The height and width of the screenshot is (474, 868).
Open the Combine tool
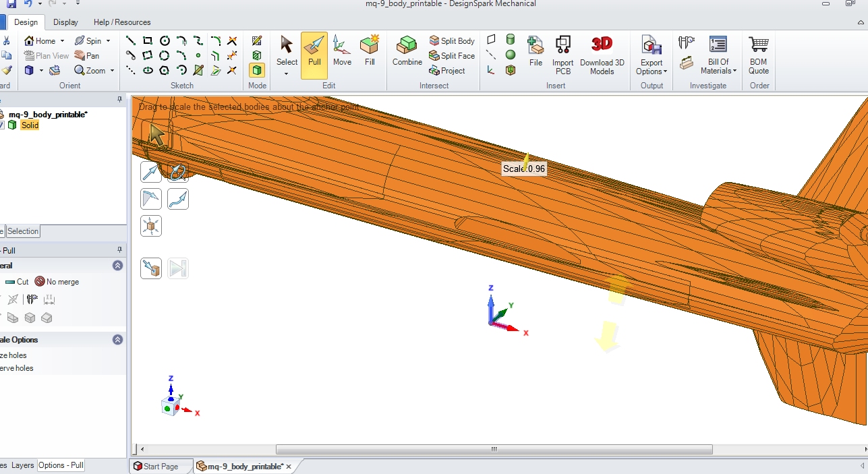tap(407, 51)
